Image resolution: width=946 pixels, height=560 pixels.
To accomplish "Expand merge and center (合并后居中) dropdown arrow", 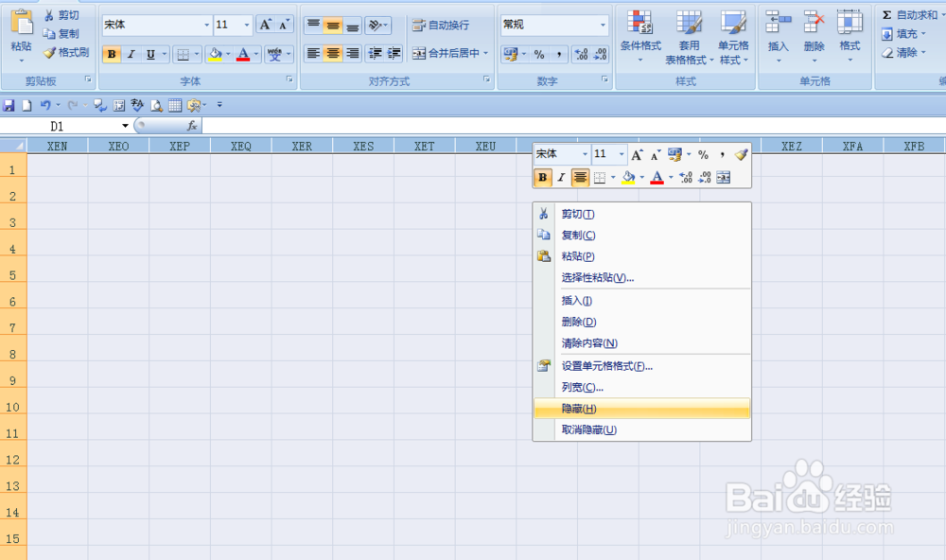I will point(485,53).
